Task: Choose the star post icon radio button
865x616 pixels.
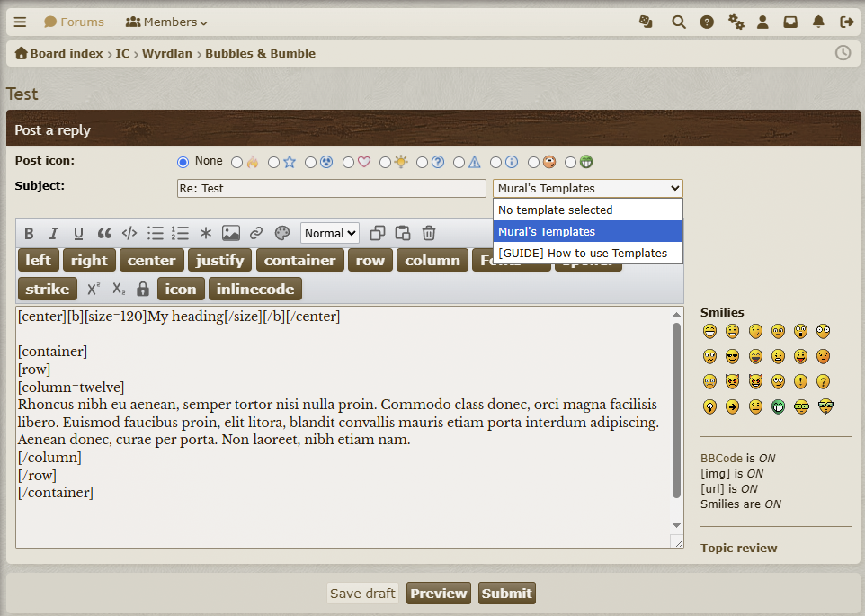Action: click(x=273, y=163)
